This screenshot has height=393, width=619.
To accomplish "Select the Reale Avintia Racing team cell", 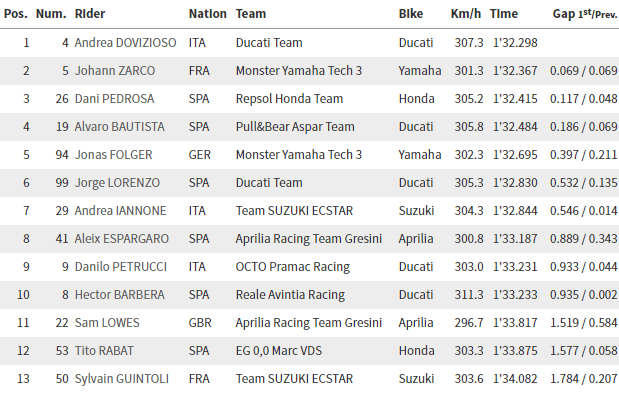I will click(x=290, y=295).
